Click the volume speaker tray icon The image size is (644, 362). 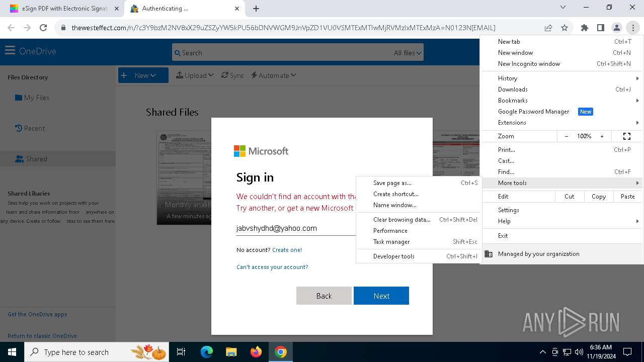(579, 352)
